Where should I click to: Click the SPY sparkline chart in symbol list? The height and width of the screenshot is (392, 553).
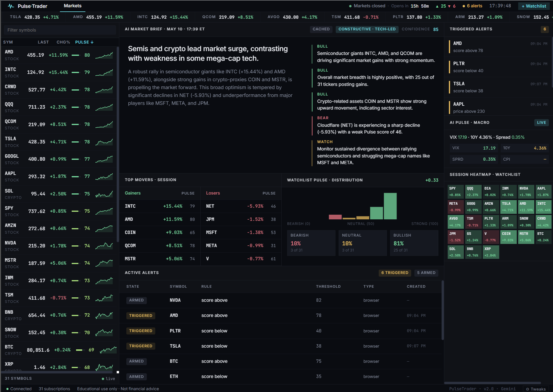(104, 211)
